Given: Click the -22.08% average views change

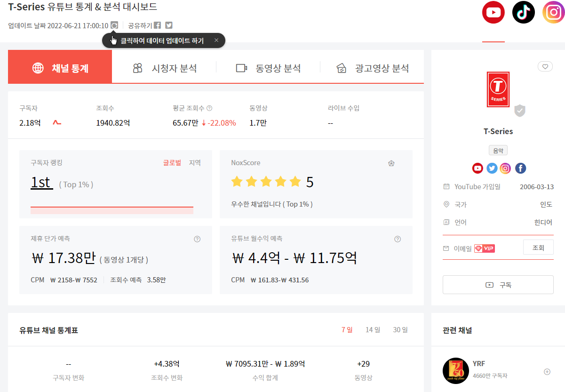Looking at the screenshot, I should pos(219,123).
